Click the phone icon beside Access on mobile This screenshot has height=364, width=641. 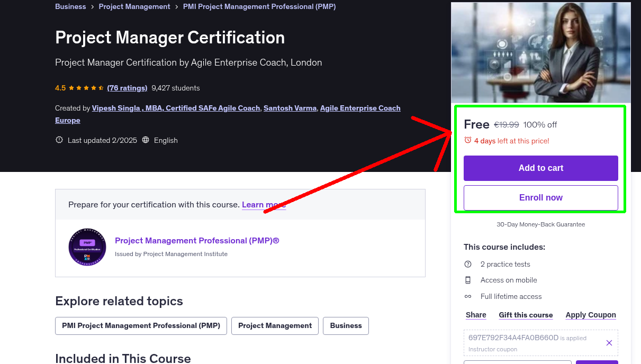coord(468,280)
